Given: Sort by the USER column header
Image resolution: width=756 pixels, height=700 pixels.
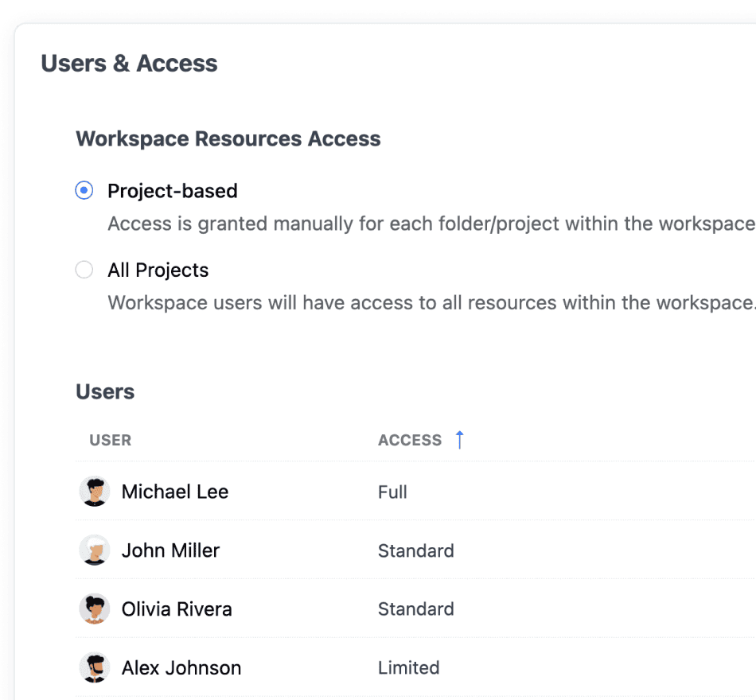Looking at the screenshot, I should 110,440.
